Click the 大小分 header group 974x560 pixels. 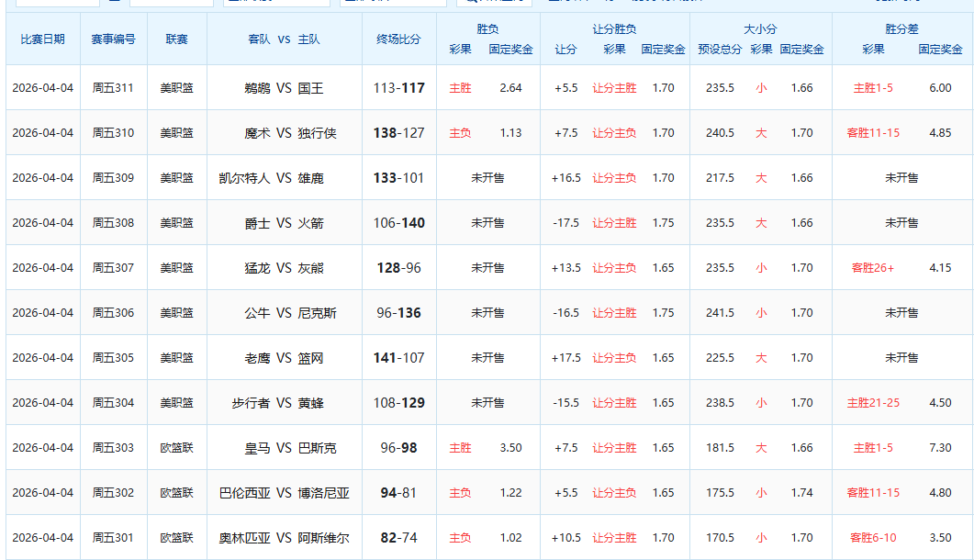pyautogui.click(x=760, y=29)
